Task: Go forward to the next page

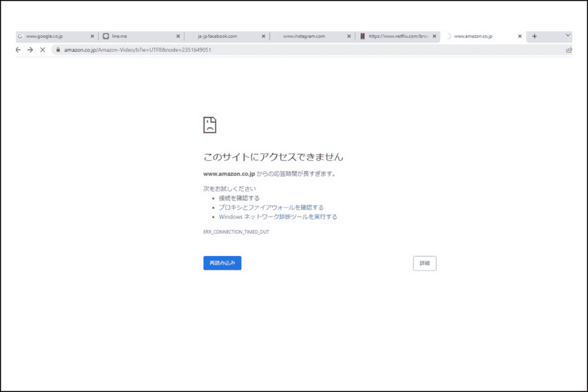Action: [30, 50]
